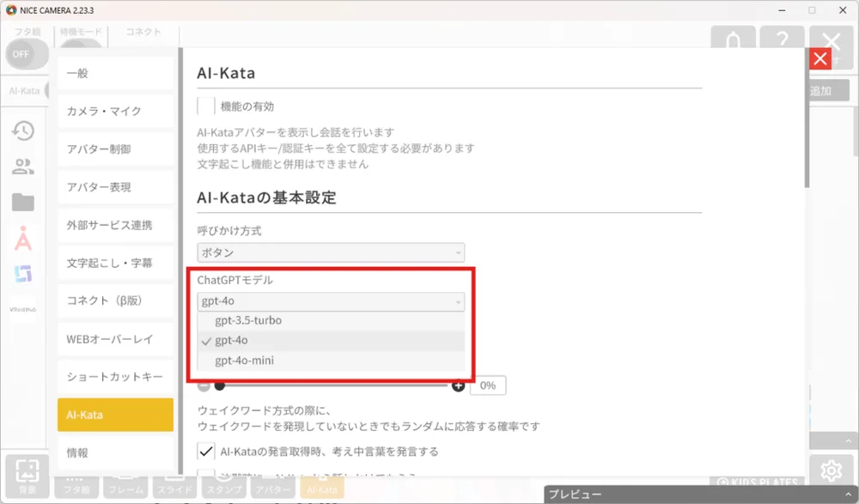Open the WEBオーバーレイ settings category
859x504 pixels.
(x=116, y=339)
